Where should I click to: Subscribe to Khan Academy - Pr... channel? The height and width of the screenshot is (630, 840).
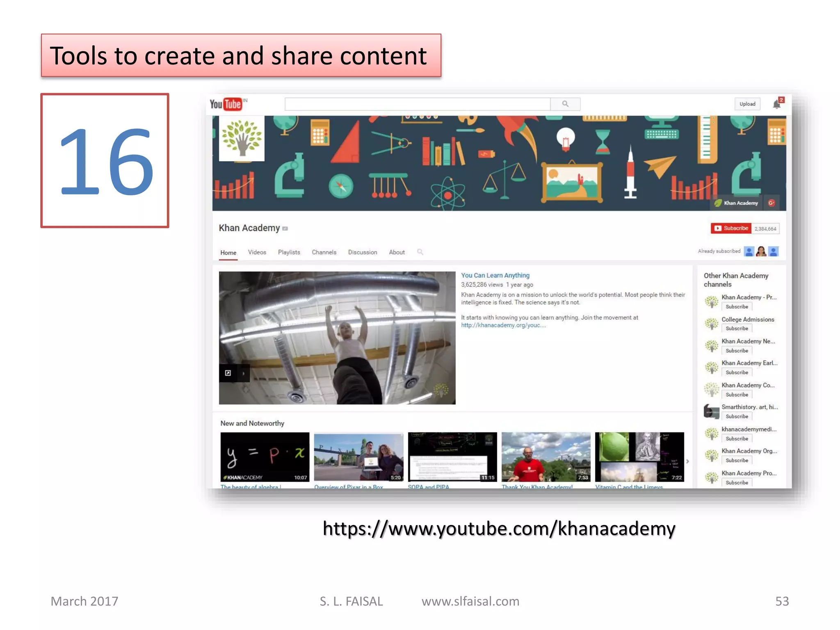(737, 307)
